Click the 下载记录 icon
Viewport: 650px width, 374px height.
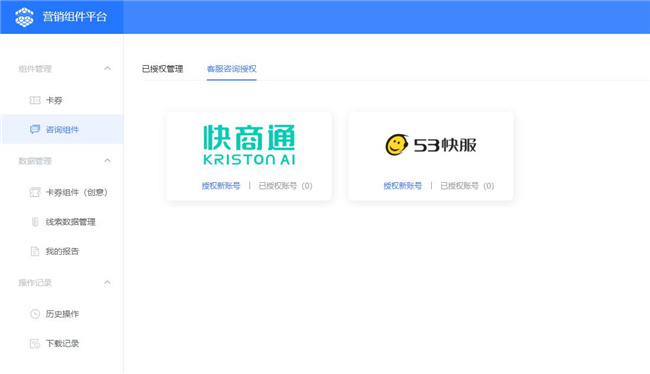(35, 343)
